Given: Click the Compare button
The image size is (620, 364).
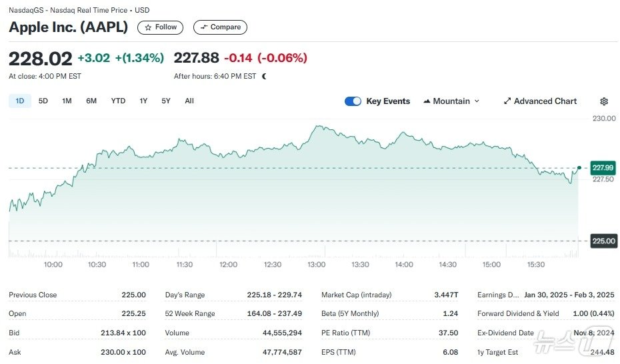Looking at the screenshot, I should click(220, 27).
